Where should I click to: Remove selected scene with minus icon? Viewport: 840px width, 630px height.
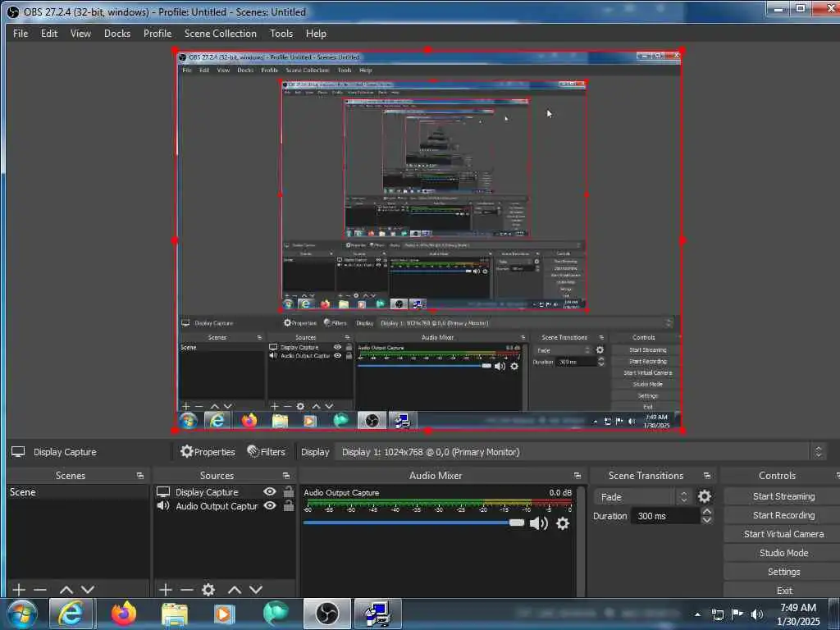[40, 590]
